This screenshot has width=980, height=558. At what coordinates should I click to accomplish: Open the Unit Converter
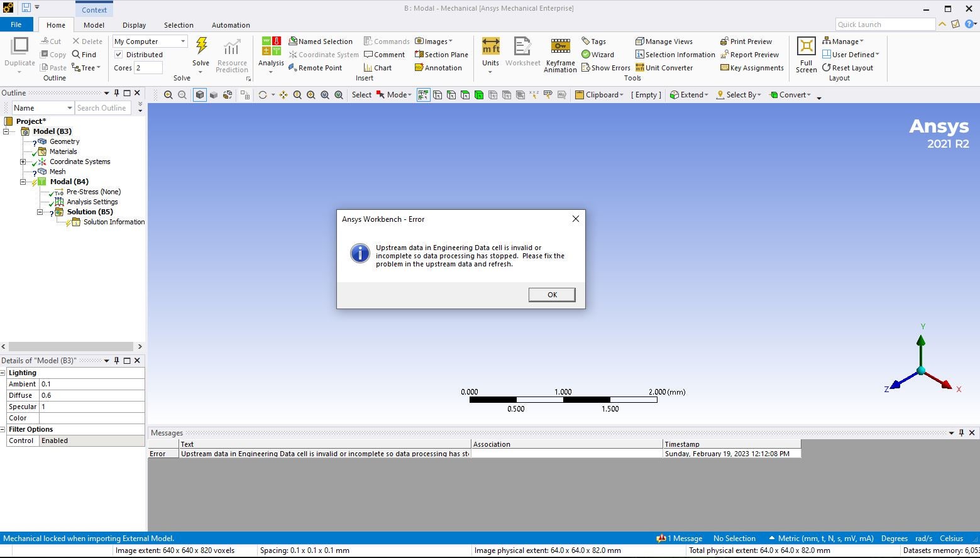664,68
